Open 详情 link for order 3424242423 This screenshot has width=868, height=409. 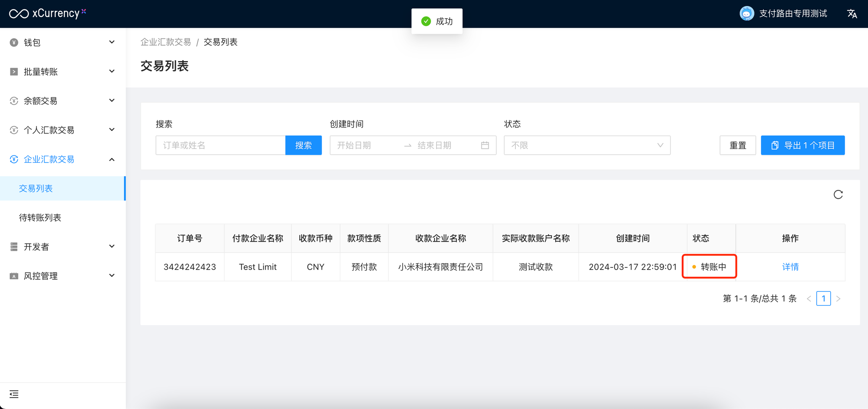790,267
